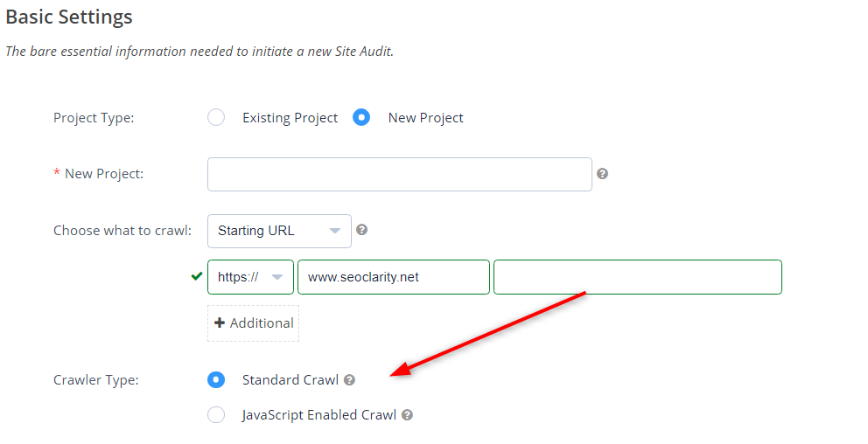868x444 pixels.
Task: Open the Standard Crawl help tooltip icon
Action: tap(349, 380)
